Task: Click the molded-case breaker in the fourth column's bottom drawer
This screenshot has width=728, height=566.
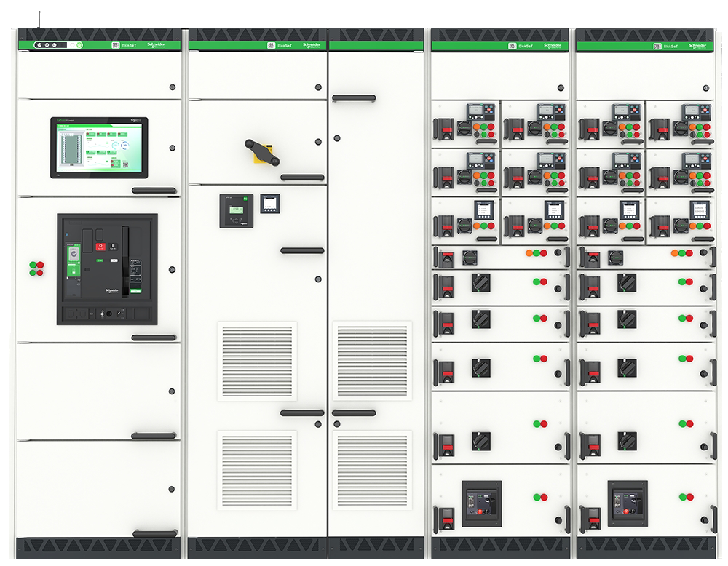Action: 481,503
